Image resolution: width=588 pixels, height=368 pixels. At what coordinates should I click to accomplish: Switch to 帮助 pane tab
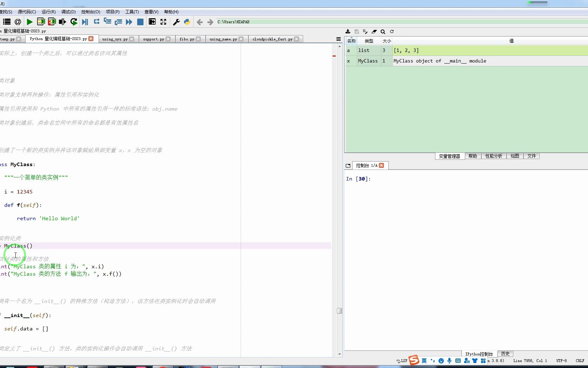(473, 156)
